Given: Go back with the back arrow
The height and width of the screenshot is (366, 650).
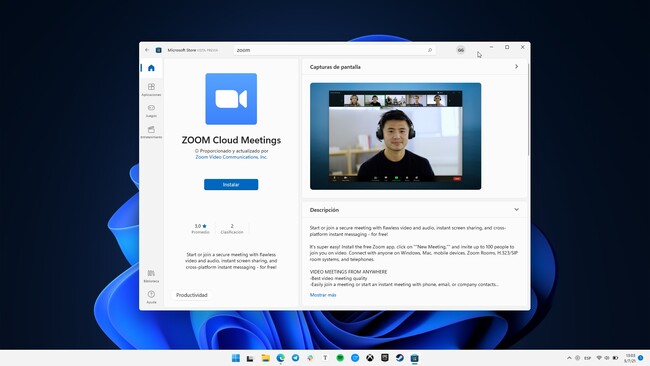Looking at the screenshot, I should (x=147, y=50).
